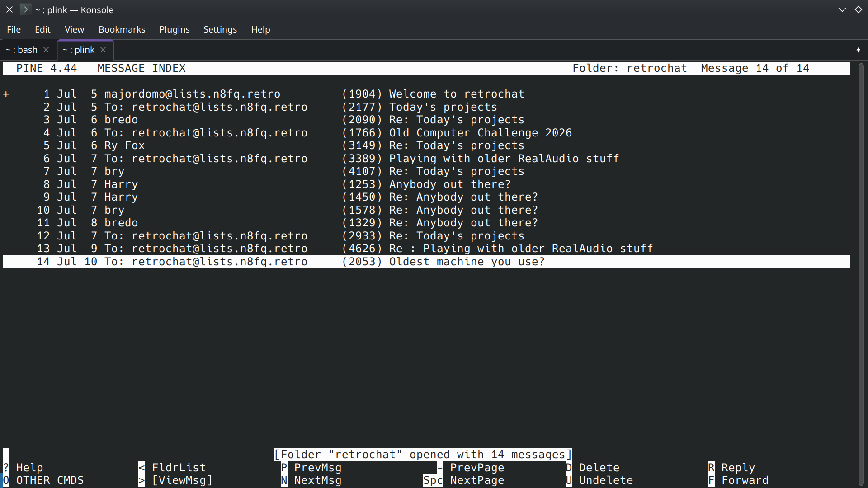Click the '> [ViewMsg]' command

(175, 480)
